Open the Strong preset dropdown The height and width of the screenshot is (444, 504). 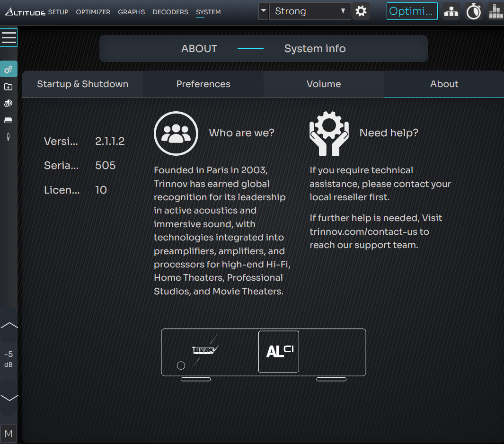tap(310, 11)
